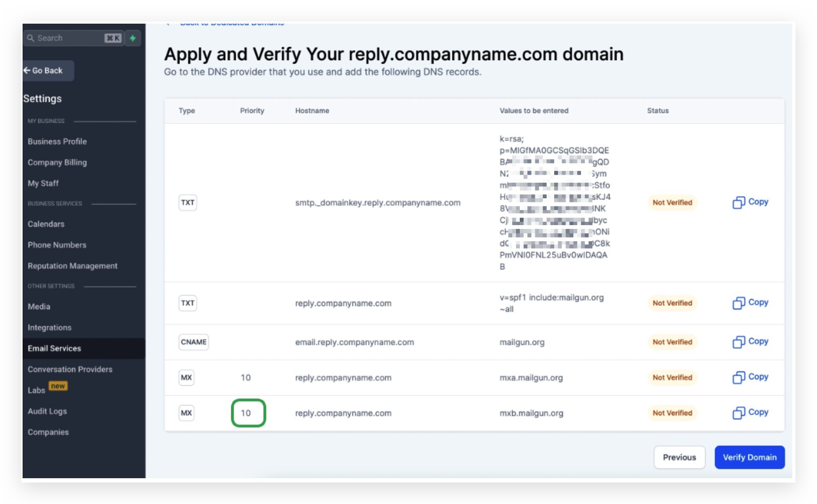817x504 pixels.
Task: Open Conversation Providers settings
Action: tap(70, 369)
